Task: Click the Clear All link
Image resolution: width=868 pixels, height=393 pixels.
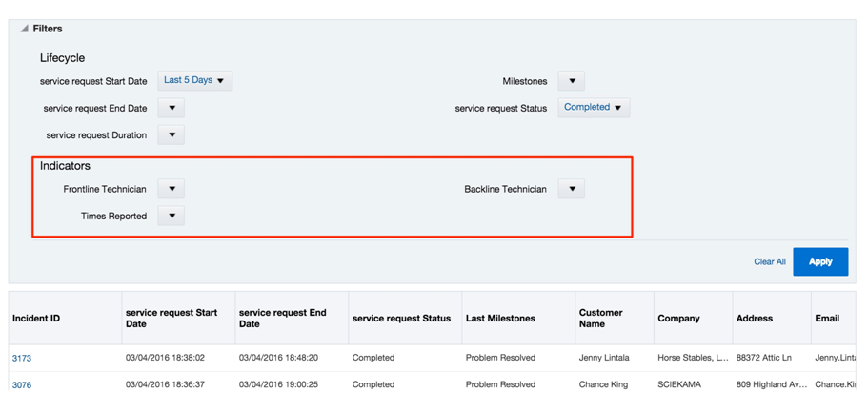Action: [770, 261]
